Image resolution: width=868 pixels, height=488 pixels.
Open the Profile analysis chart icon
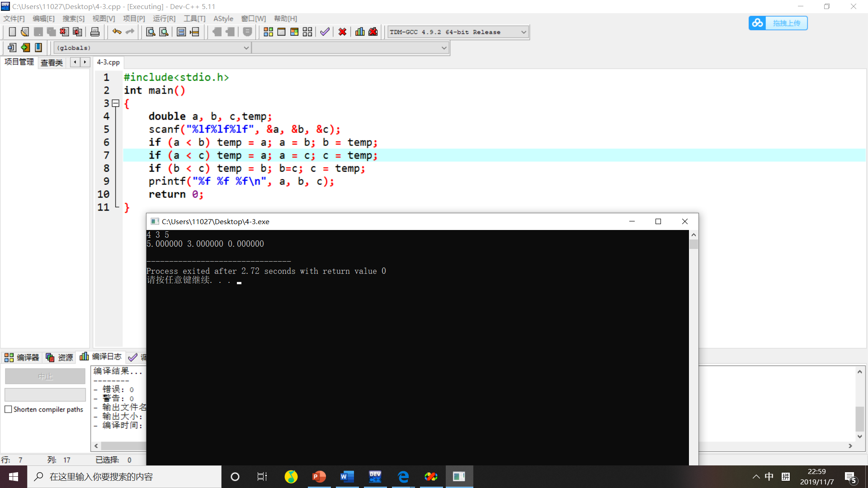point(360,32)
